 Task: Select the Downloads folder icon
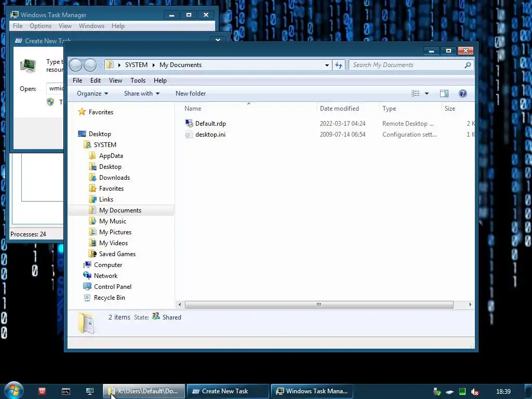pyautogui.click(x=92, y=178)
